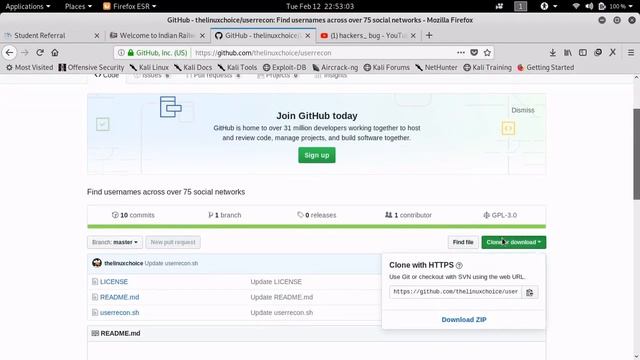The height and width of the screenshot is (360, 640).
Task: Open the Kali Tools bookmark
Action: tap(238, 67)
